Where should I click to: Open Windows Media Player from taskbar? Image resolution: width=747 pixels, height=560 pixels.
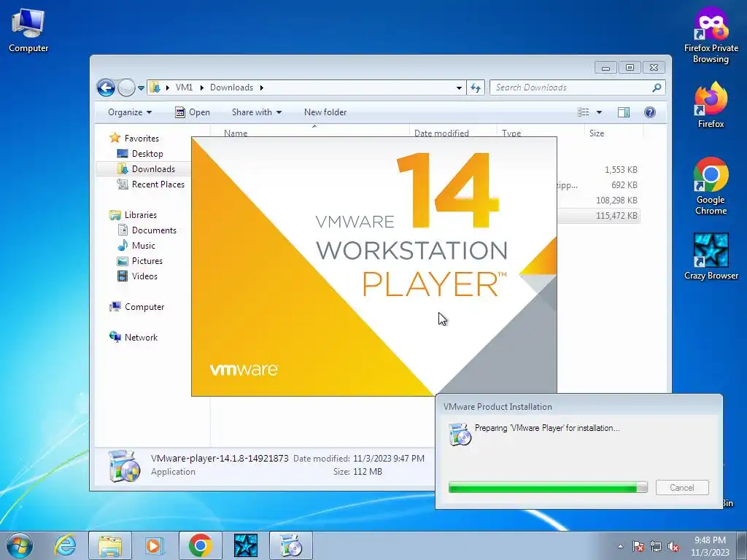click(154, 545)
